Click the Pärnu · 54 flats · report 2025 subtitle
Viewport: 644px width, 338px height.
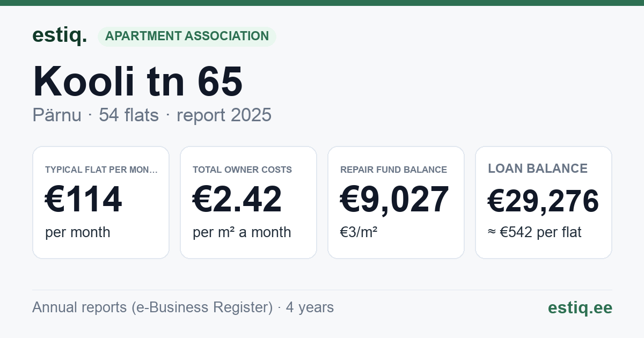click(x=152, y=115)
